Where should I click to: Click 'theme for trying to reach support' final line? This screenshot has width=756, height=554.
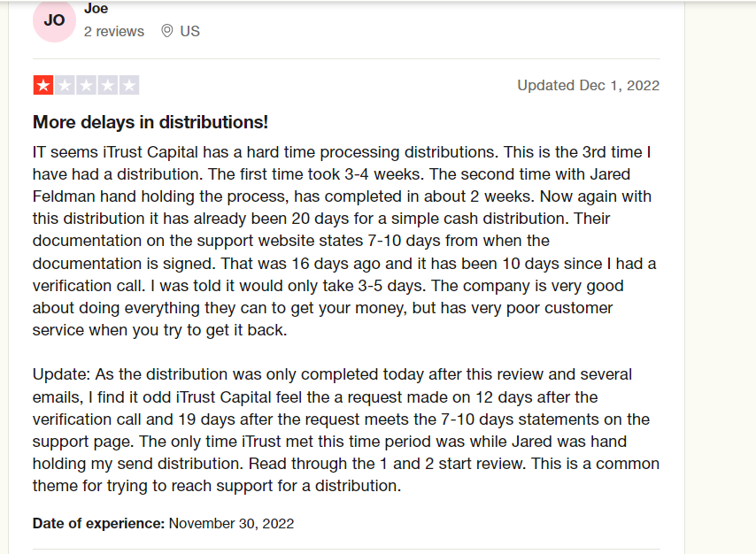tap(165, 486)
